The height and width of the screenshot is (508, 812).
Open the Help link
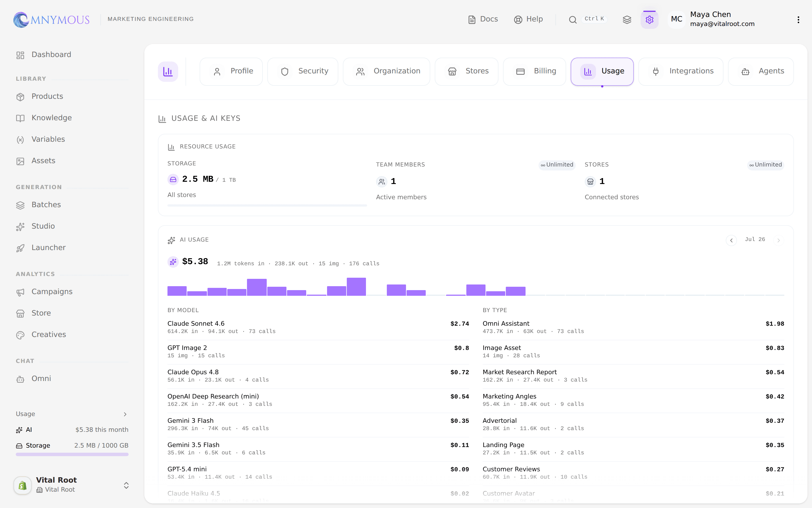coord(528,19)
